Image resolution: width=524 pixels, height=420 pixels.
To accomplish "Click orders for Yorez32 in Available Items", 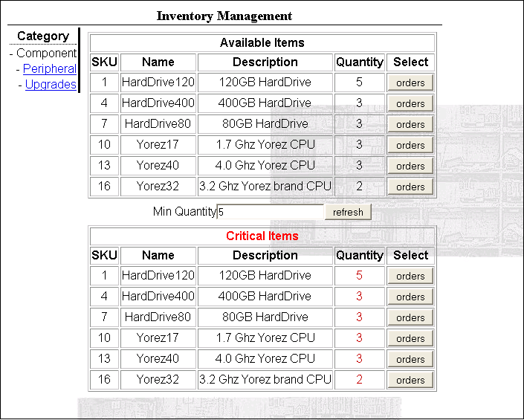I will 410,187.
